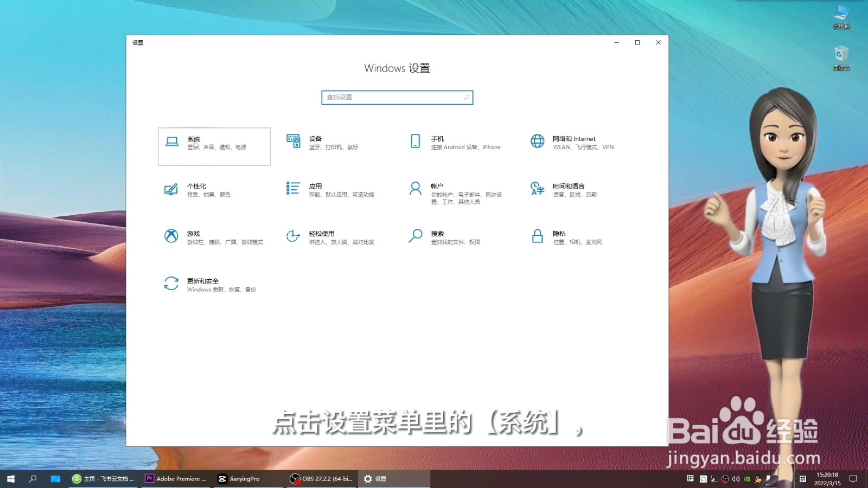
Task: Open the blue desktop app taskbar icon
Action: click(x=55, y=479)
